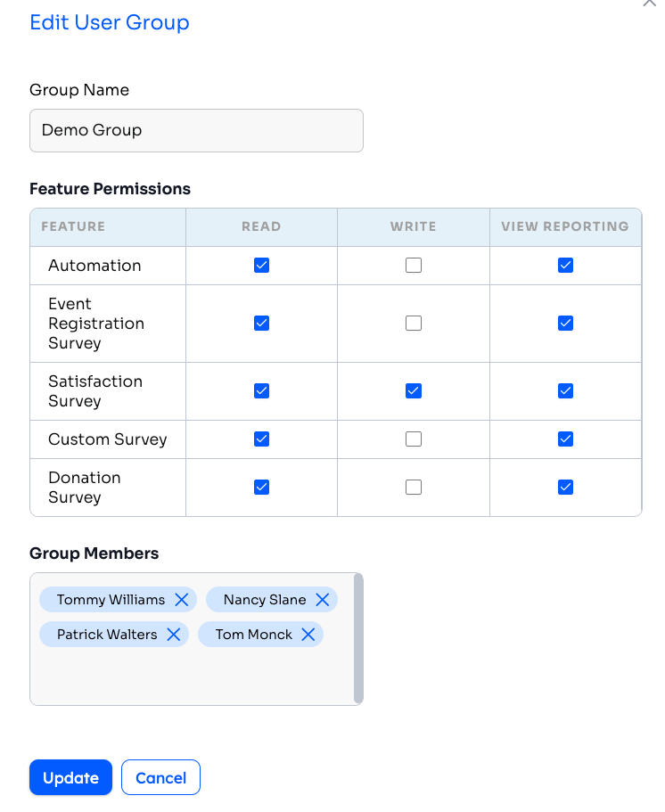
Task: Enable Write permission for Custom Survey
Action: 414,439
